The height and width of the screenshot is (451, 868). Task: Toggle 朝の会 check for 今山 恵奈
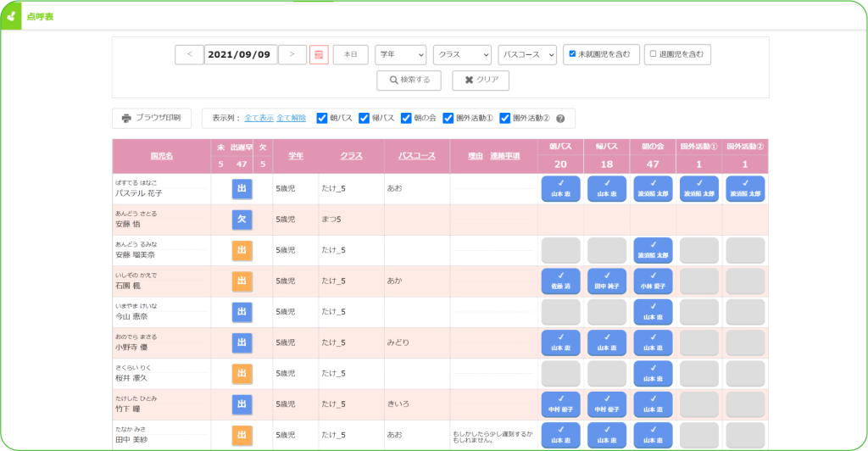click(x=654, y=312)
